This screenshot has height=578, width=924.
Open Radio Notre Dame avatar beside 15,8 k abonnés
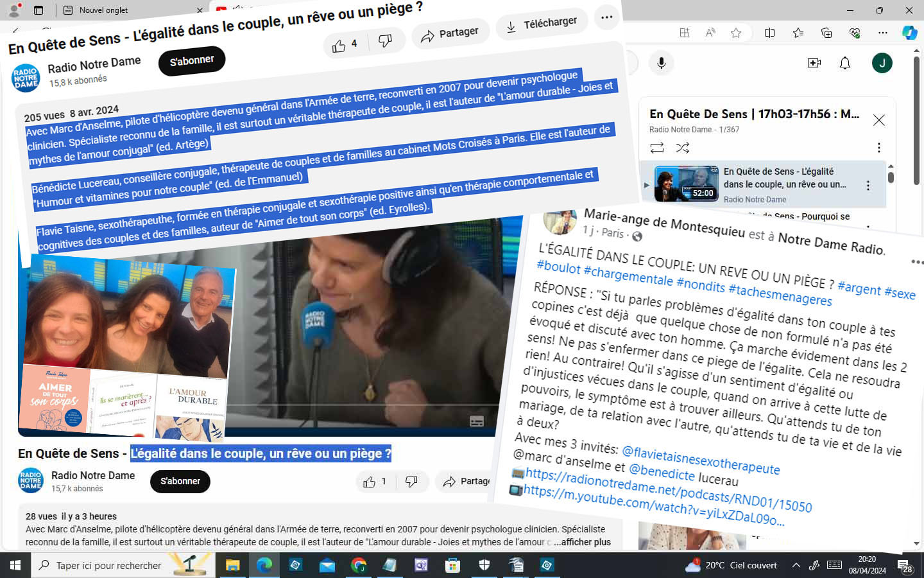(x=26, y=78)
